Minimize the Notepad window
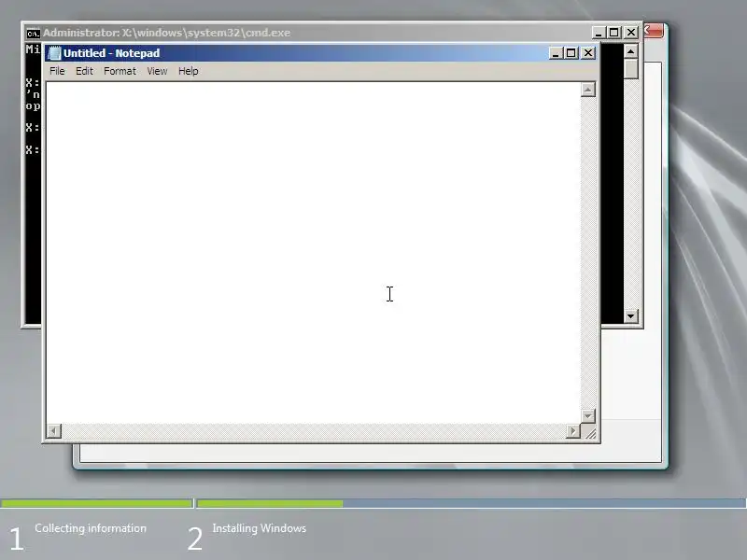747x560 pixels. [556, 53]
